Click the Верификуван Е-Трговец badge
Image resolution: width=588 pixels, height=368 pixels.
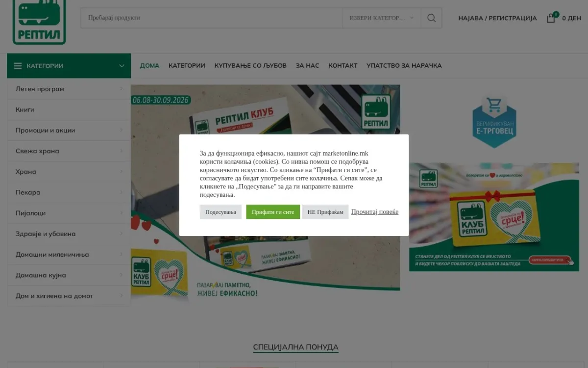494,122
